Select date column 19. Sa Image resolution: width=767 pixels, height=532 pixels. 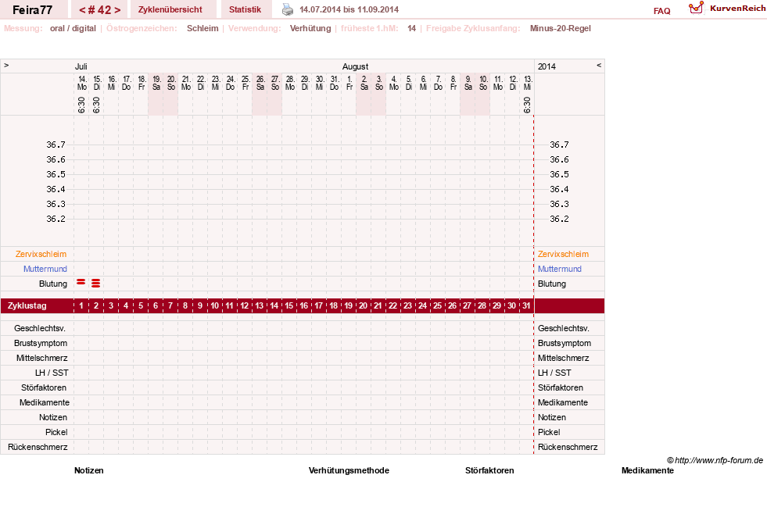point(156,83)
